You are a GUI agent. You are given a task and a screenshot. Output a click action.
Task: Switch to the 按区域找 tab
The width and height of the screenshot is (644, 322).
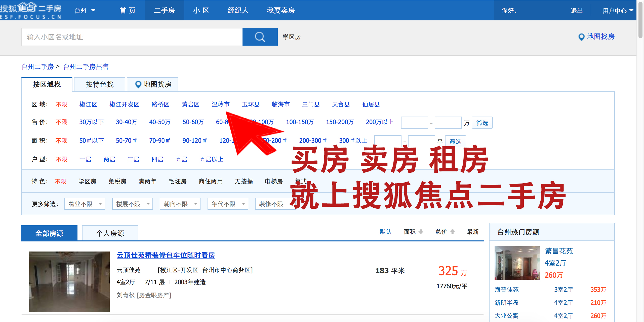[x=47, y=84]
